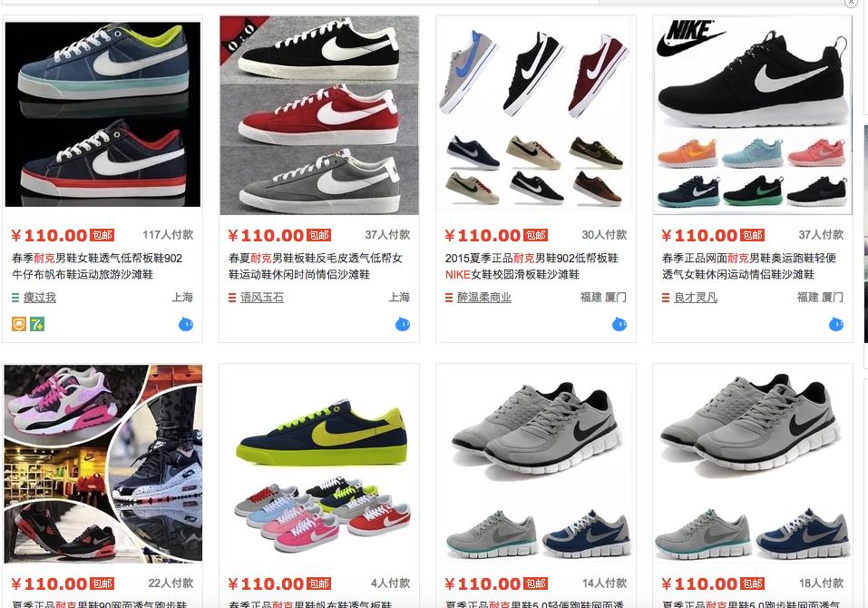Open seller link 良才灵凡
This screenshot has height=608, width=868.
[x=696, y=298]
